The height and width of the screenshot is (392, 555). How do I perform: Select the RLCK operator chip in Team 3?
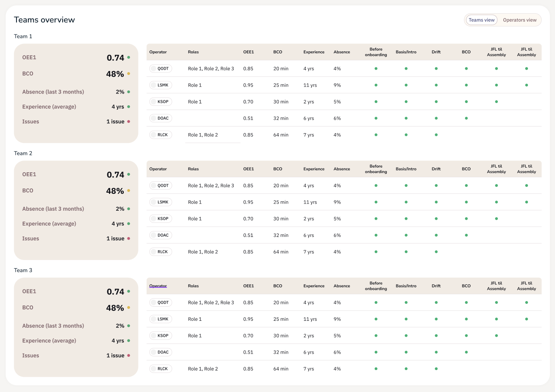pos(161,369)
